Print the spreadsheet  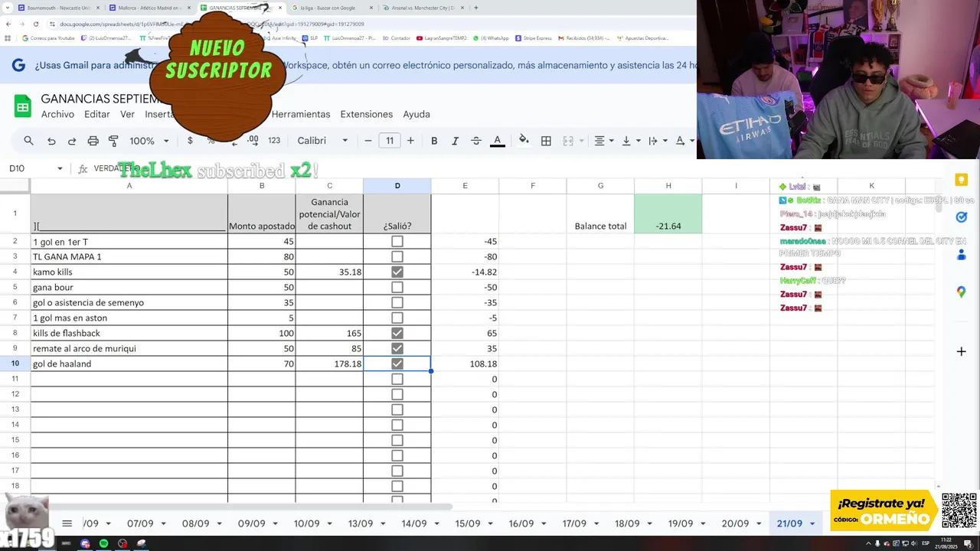click(93, 141)
